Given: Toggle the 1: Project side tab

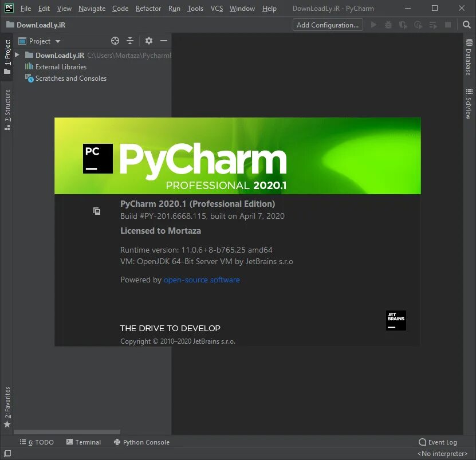Looking at the screenshot, I should [x=7, y=57].
